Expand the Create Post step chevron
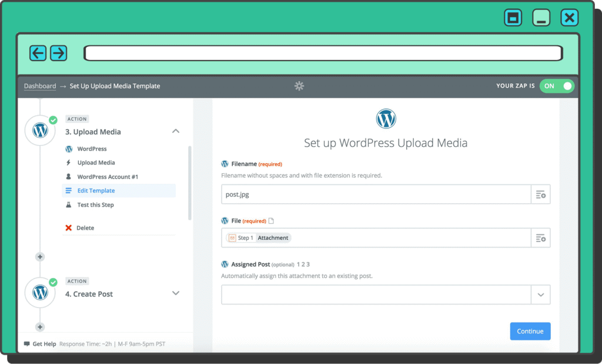The height and width of the screenshot is (364, 602). 175,294
